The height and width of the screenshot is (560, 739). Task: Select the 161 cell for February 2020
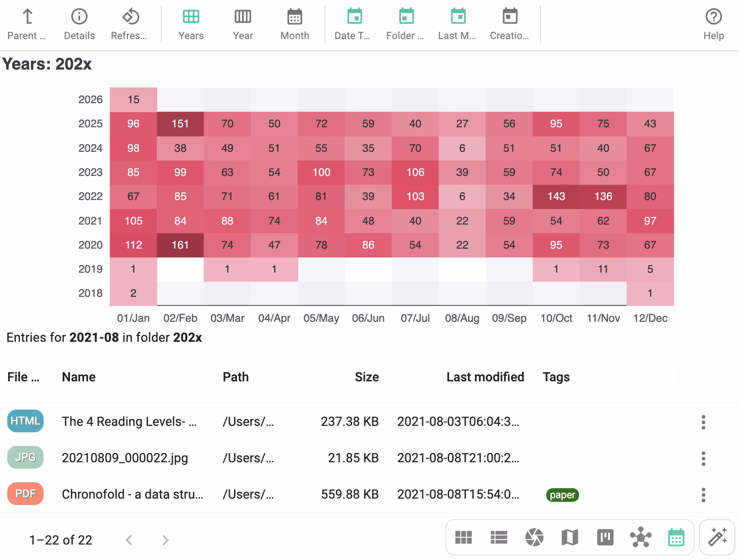coord(180,245)
